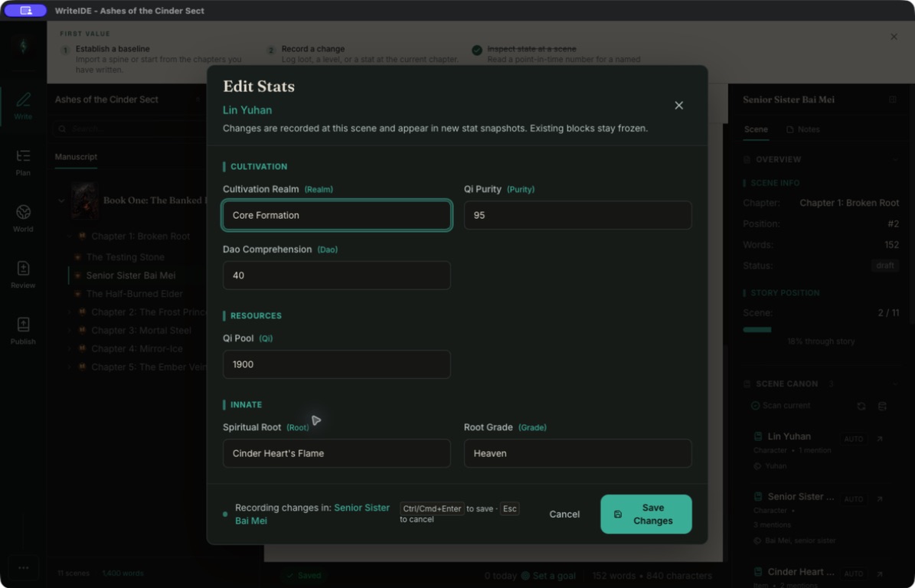Click the window icon in the title bar
This screenshot has height=588, width=915.
[x=26, y=11]
